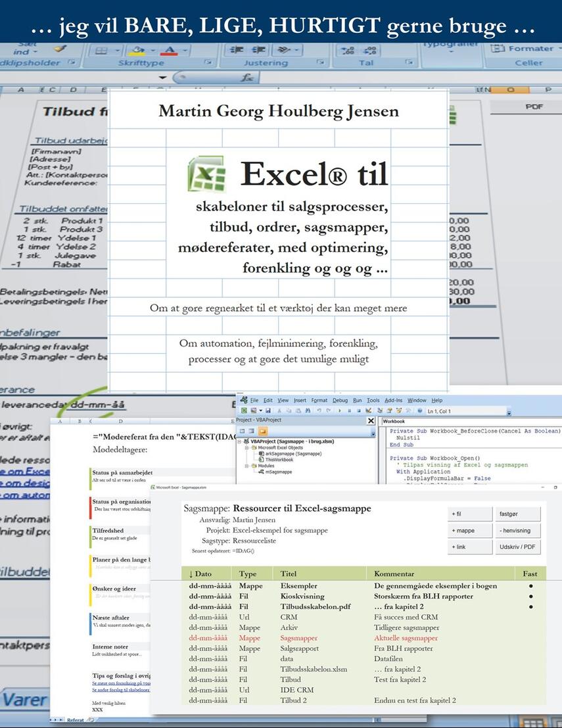Open Properties Window icon in VBA toolbar
562x728 pixels.
[x=389, y=410]
